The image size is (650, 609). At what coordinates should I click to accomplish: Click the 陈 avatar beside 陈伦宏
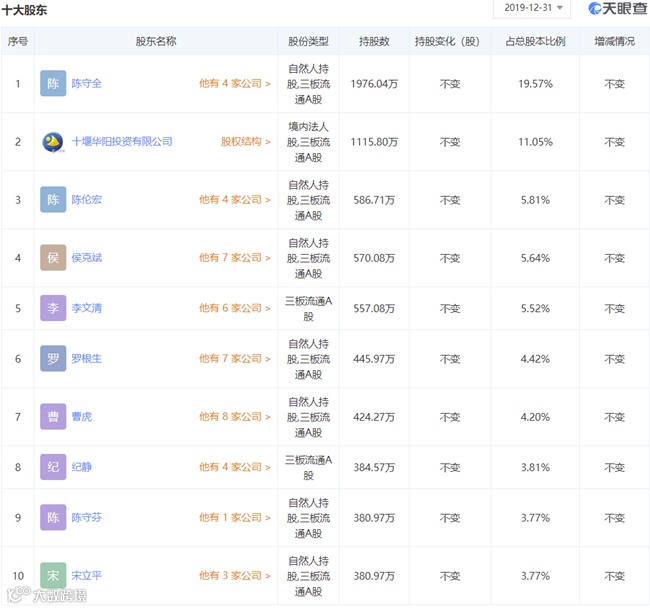click(x=53, y=199)
